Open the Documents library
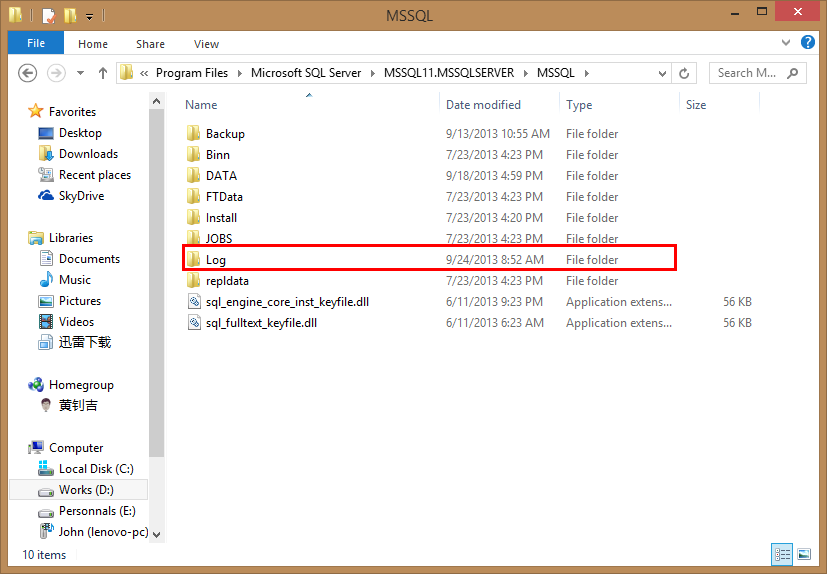 [89, 259]
